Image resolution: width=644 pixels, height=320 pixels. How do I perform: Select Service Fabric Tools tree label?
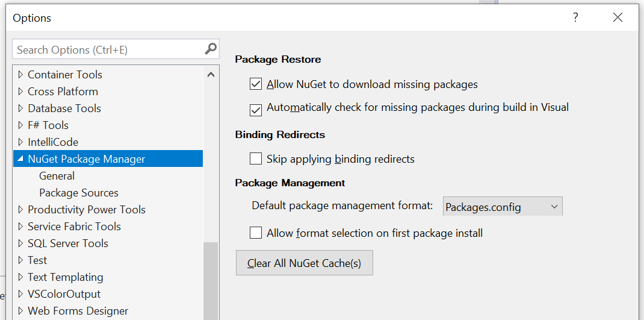(75, 226)
